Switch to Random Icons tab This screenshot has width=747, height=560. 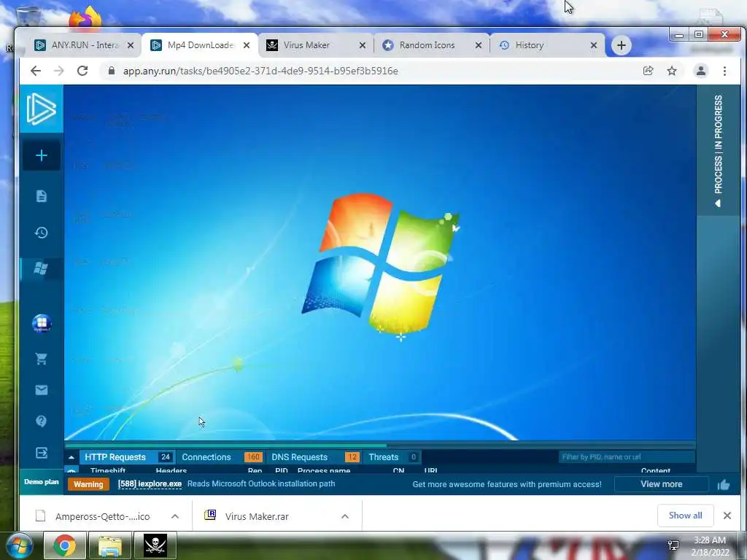[x=427, y=45]
